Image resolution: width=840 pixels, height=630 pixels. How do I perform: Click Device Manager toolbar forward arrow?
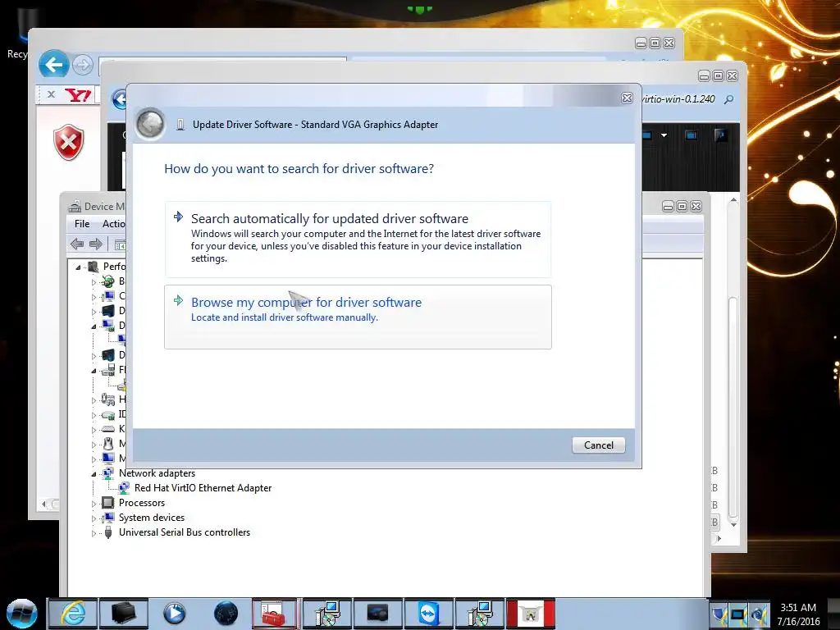95,244
